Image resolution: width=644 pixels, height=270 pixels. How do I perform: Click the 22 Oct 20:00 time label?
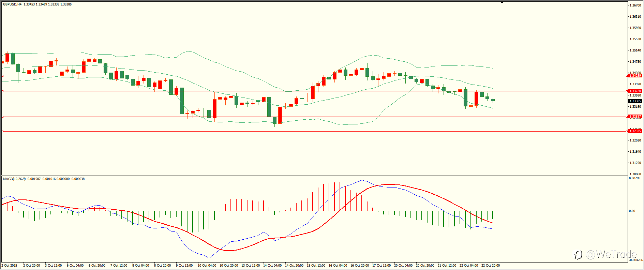[x=491, y=266]
